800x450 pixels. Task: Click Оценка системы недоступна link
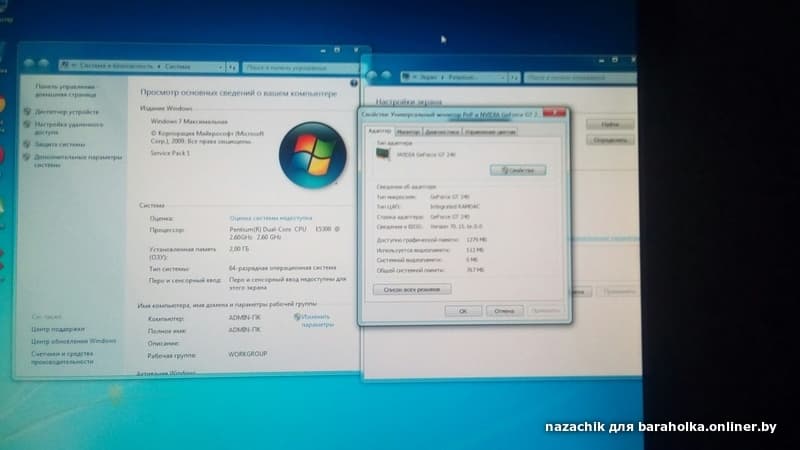(x=270, y=218)
